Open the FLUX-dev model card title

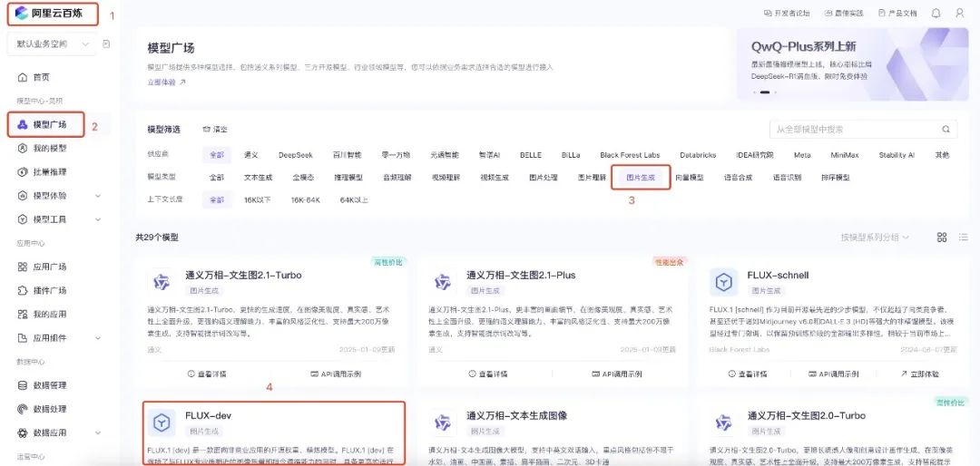209,415
